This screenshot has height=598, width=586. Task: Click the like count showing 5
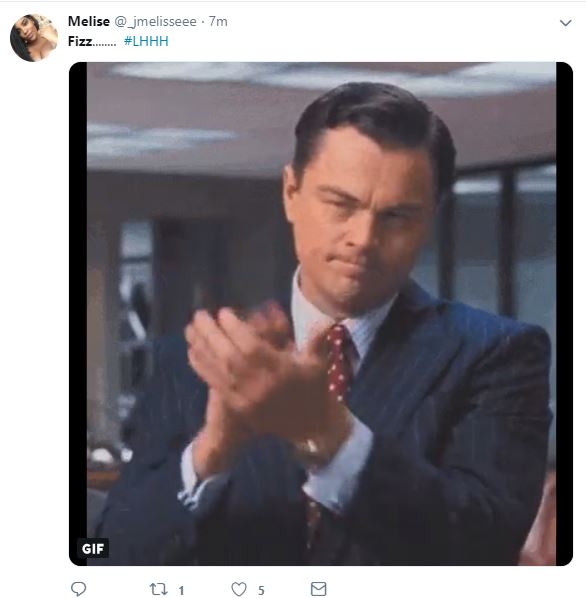(x=261, y=591)
